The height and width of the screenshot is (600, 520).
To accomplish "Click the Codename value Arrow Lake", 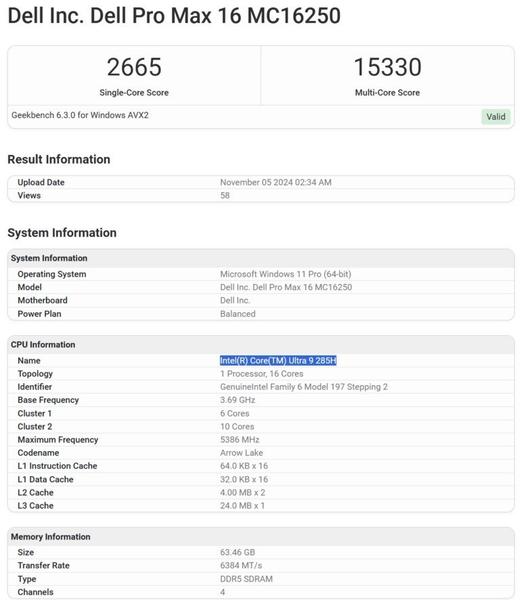I will pyautogui.click(x=241, y=453).
